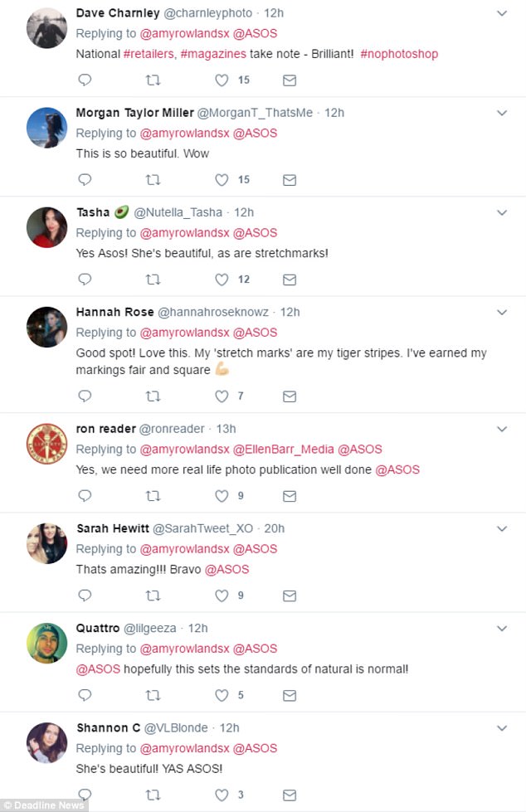Viewport: 526px width, 812px height.
Task: Send Hannah Rose's tweet via direct message
Action: coord(289,396)
